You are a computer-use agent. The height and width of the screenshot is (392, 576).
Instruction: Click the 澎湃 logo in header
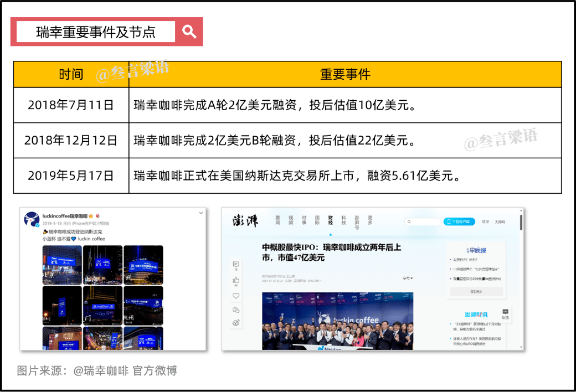point(245,221)
